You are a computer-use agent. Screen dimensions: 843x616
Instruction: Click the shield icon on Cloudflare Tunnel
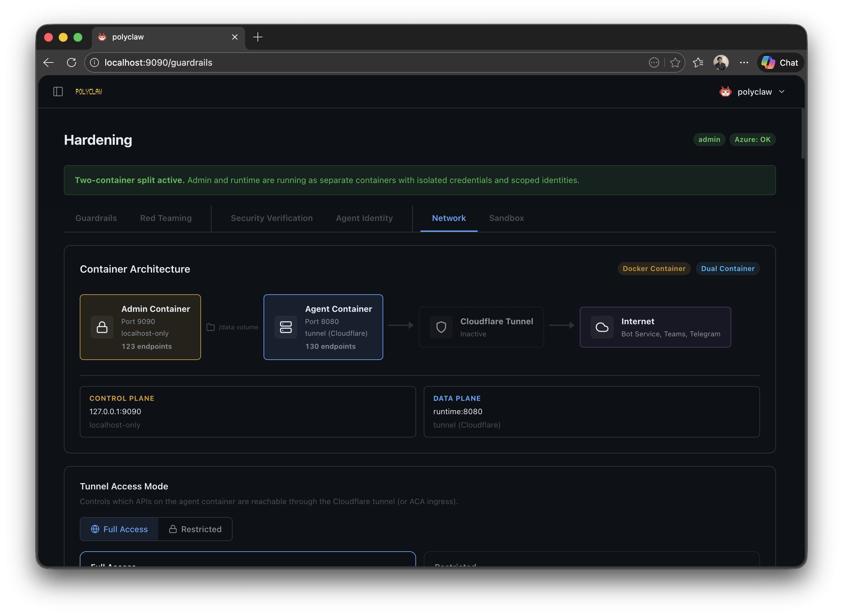pos(442,327)
